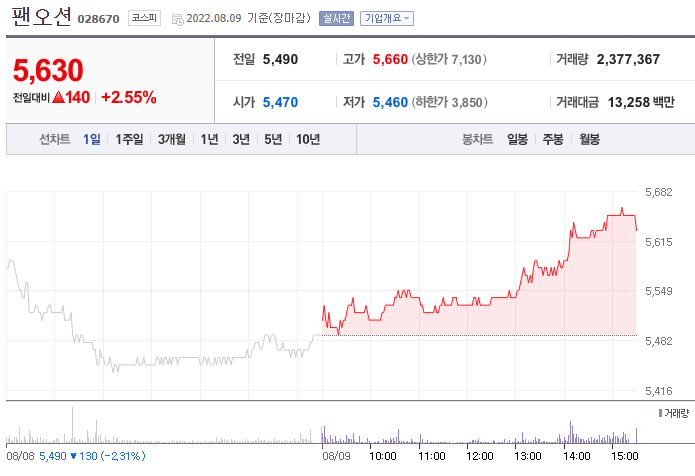Open the 기업개요 dropdown
This screenshot has height=476, width=695.
click(387, 18)
